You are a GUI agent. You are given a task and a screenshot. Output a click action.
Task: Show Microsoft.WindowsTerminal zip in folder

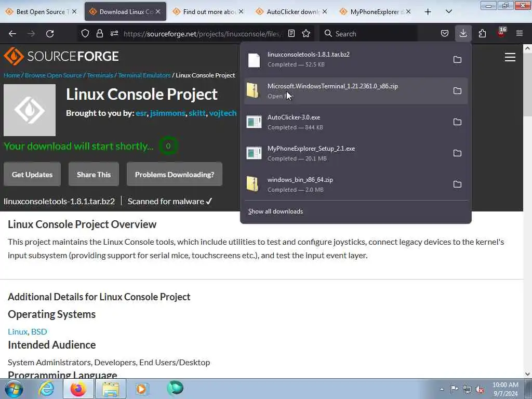pos(457,91)
